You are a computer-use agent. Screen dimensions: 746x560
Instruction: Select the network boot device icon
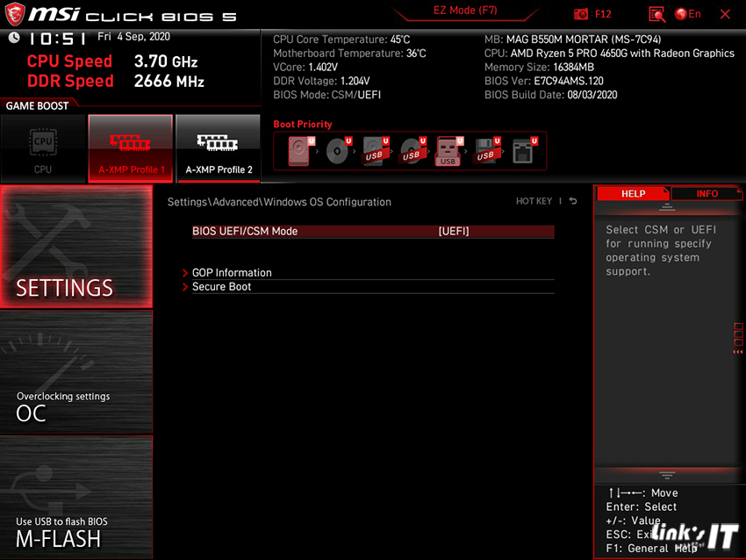pyautogui.click(x=523, y=151)
